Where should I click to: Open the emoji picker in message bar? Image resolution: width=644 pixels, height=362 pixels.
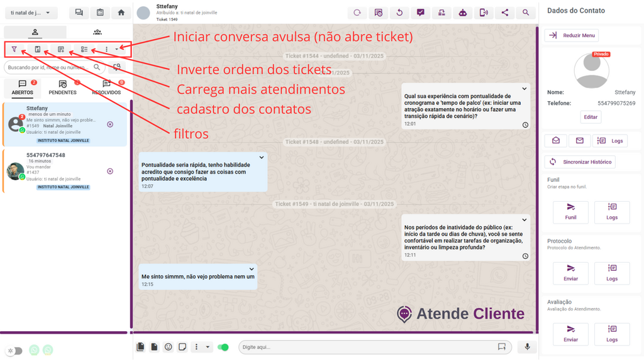coord(168,347)
